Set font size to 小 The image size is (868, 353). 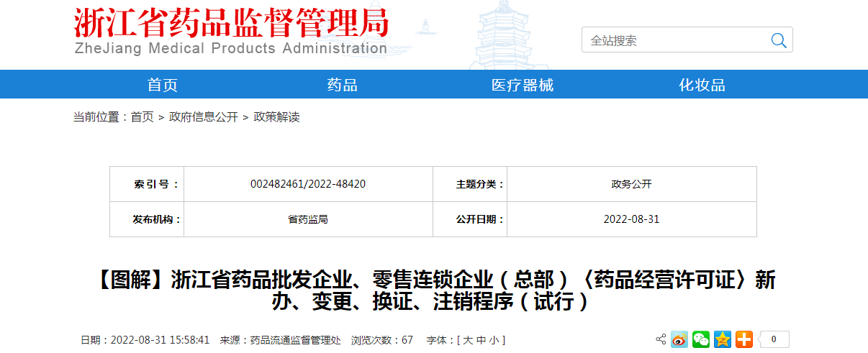493,340
